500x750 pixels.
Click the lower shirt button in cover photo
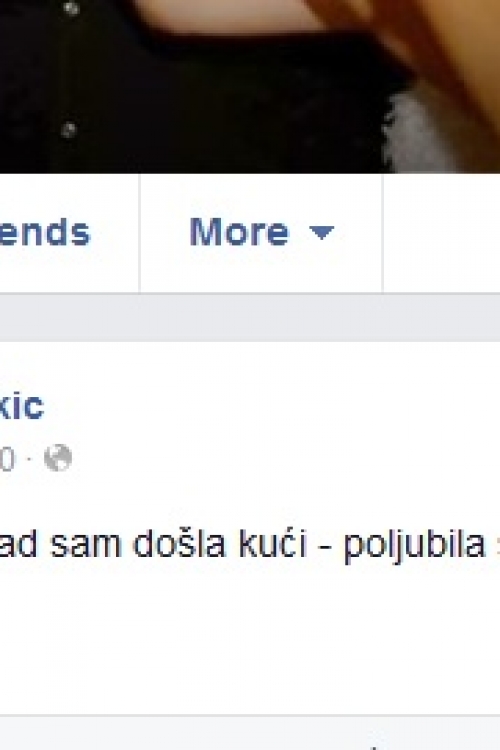[x=68, y=129]
